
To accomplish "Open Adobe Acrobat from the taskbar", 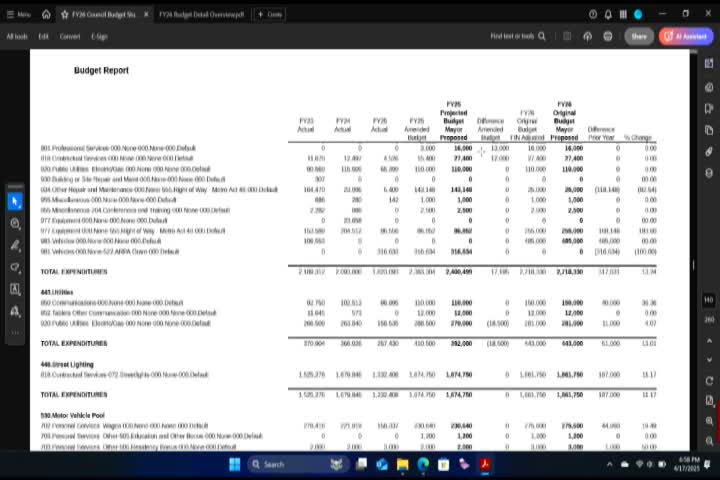I will click(485, 464).
